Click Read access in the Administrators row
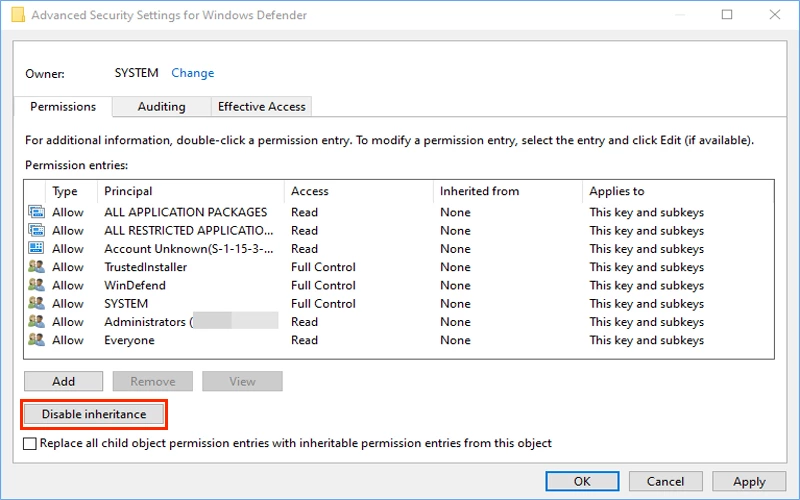 point(304,322)
